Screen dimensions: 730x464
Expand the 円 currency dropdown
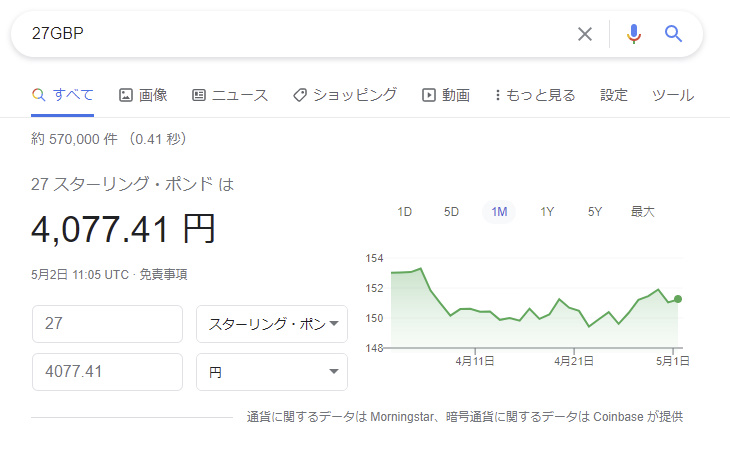(x=272, y=372)
